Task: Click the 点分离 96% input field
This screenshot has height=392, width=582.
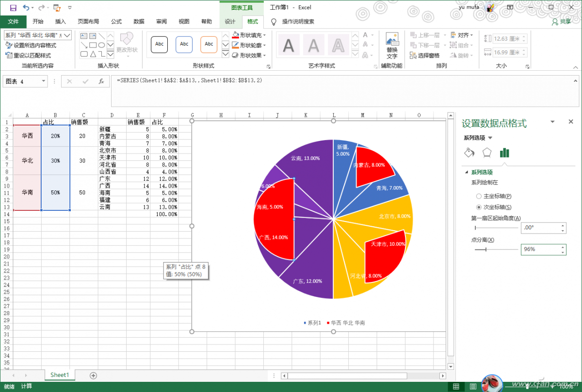Action: tap(540, 250)
